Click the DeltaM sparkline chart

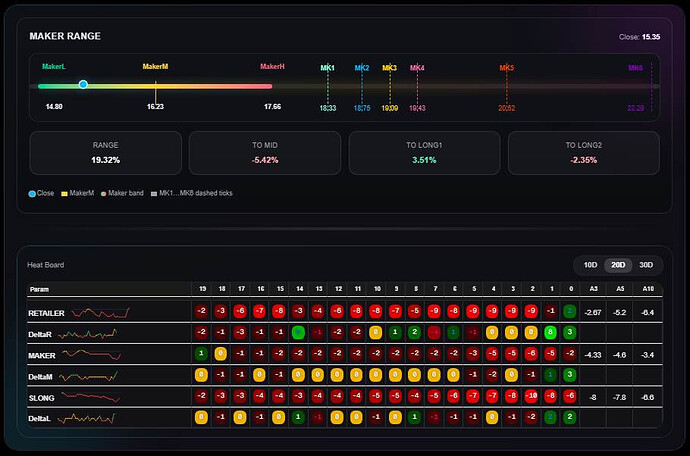[88, 376]
